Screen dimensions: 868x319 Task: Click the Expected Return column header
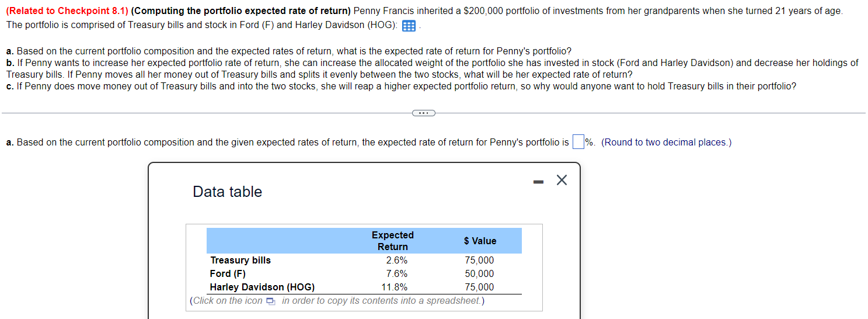click(392, 241)
